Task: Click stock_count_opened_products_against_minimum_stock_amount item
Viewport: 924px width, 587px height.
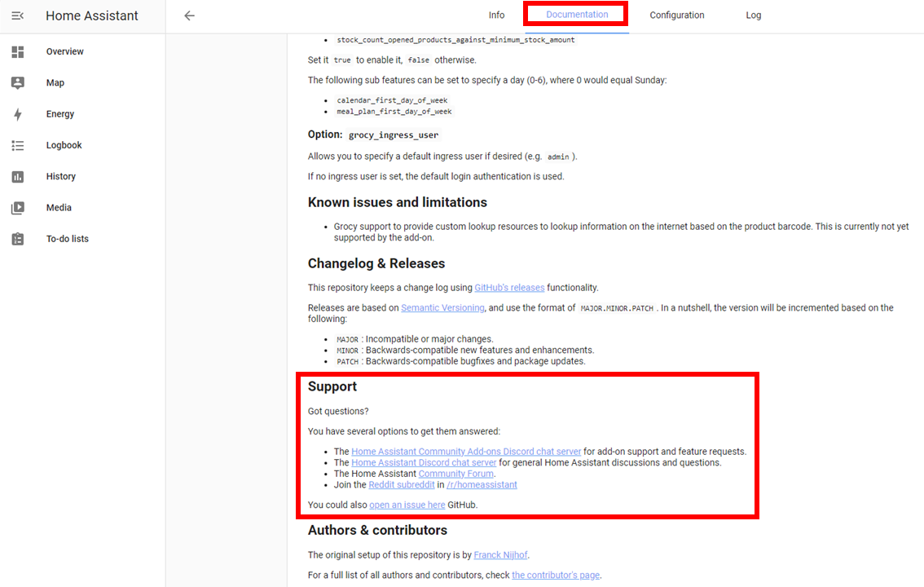Action: (455, 40)
